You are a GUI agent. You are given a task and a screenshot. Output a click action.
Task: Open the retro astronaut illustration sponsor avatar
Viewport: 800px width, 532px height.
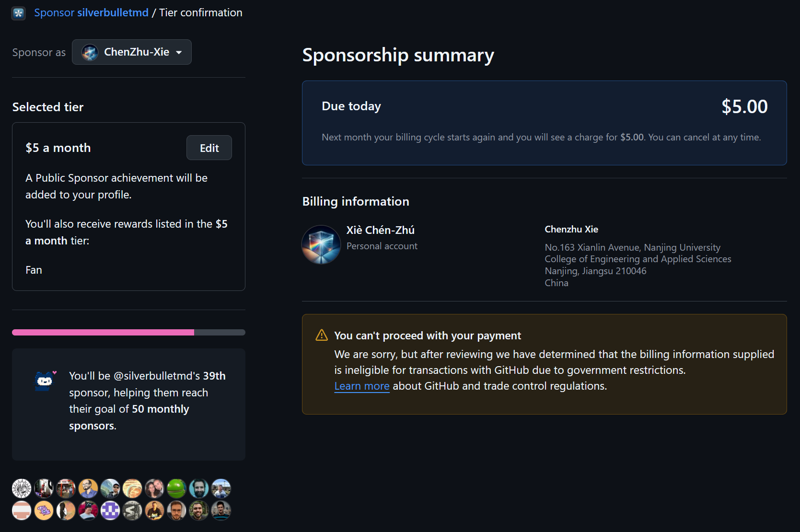point(132,489)
